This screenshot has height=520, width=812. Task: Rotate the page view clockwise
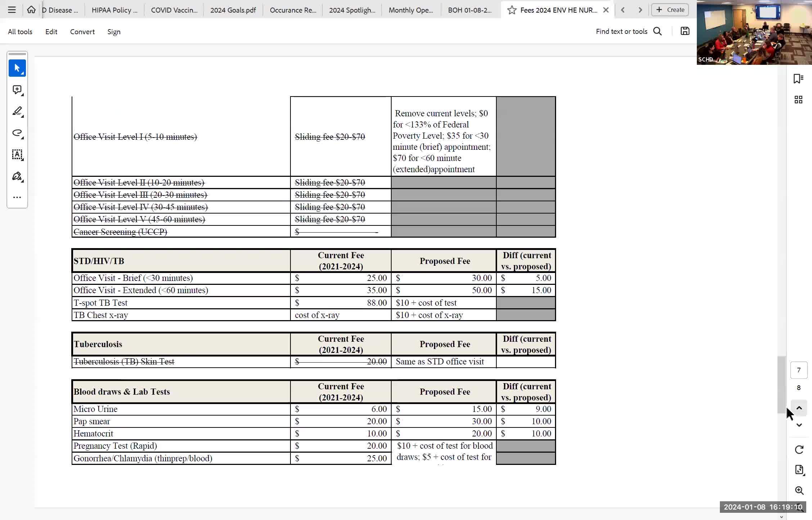click(799, 449)
